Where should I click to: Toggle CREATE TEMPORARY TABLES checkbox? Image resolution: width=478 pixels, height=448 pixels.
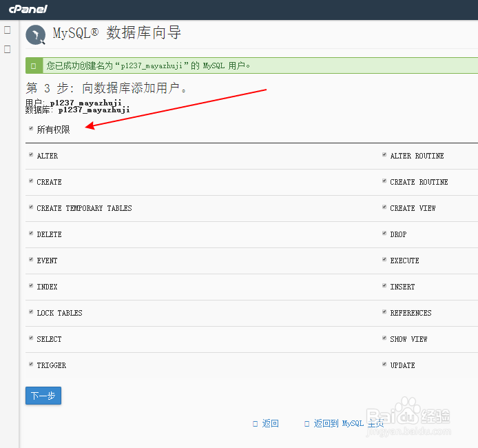point(31,207)
